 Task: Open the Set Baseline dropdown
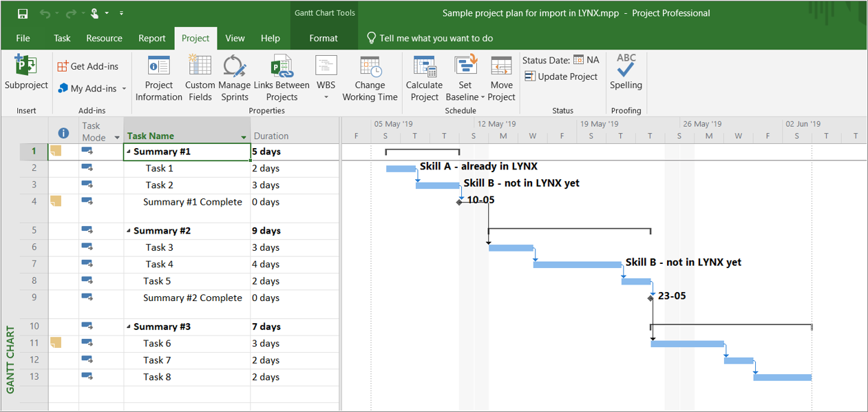click(483, 97)
